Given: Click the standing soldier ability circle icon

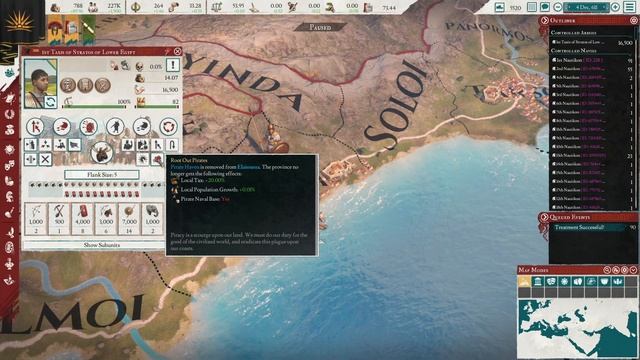Looking at the screenshot, I should click(x=115, y=127).
